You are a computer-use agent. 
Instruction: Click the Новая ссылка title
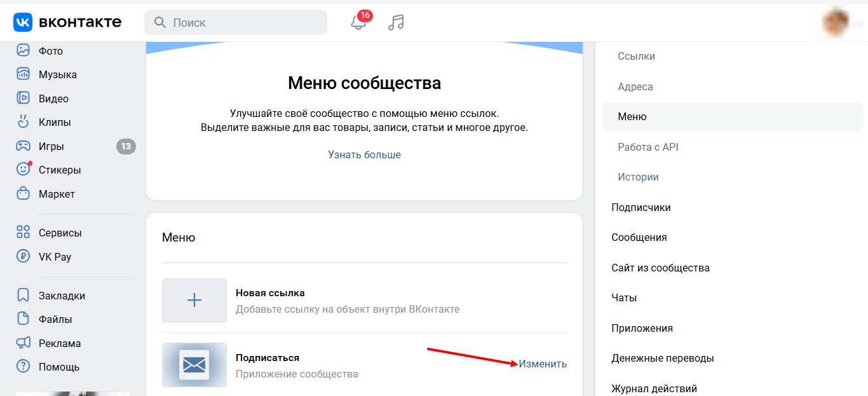coord(270,293)
